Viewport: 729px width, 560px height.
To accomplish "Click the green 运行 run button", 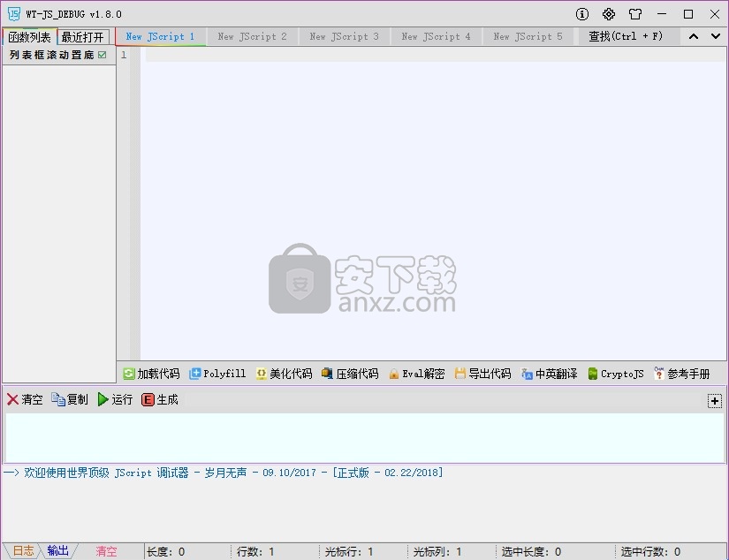I will (115, 399).
